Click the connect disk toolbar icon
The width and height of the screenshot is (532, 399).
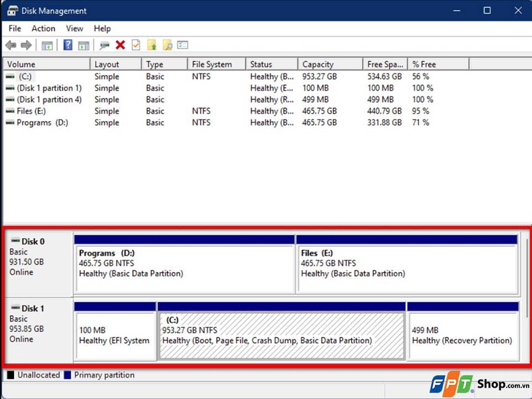104,45
